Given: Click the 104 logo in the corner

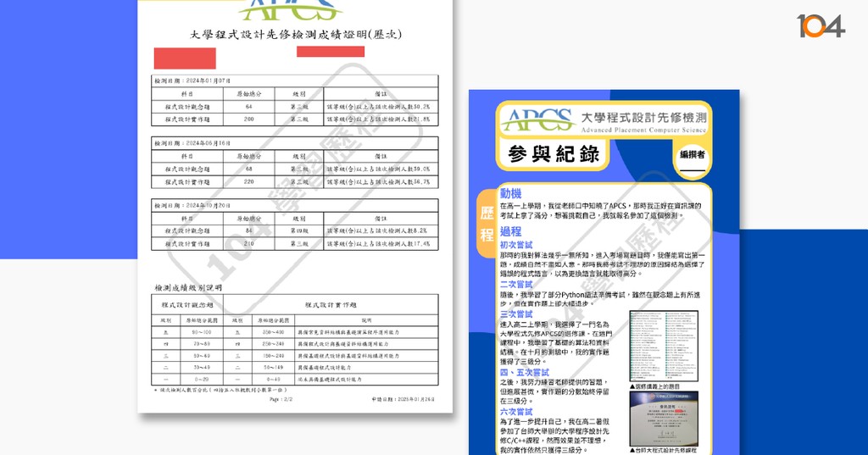Looking at the screenshot, I should (x=820, y=26).
